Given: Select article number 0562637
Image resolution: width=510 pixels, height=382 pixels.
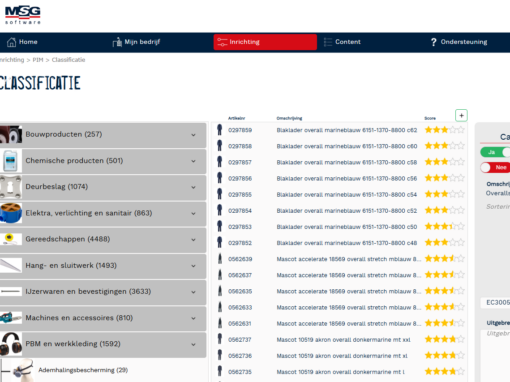Looking at the screenshot, I should pyautogui.click(x=240, y=275).
